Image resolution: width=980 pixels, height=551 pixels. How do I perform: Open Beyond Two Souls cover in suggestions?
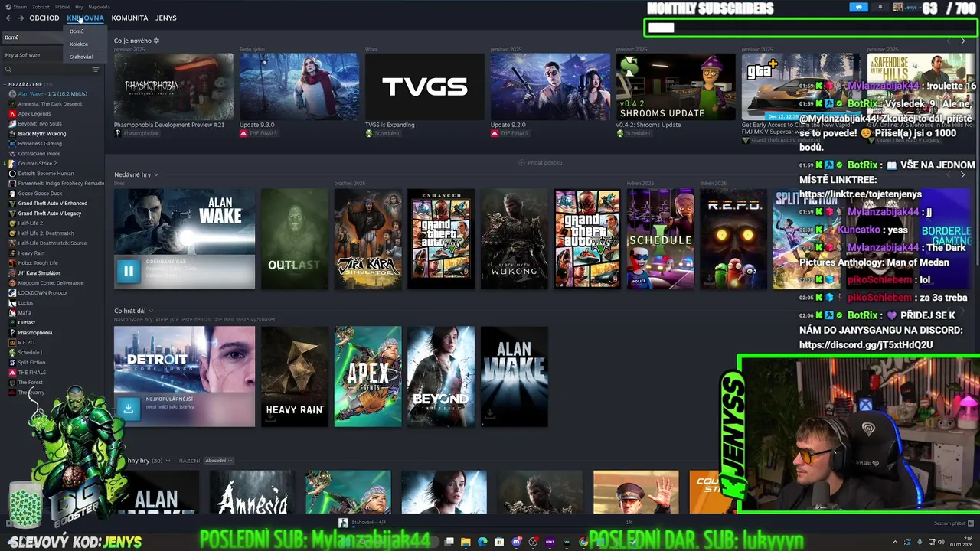(441, 377)
